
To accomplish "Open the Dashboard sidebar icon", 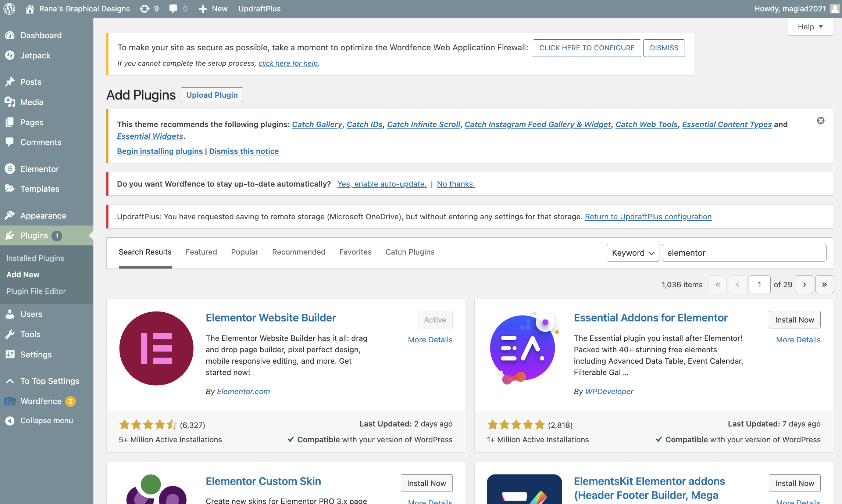I will tap(10, 35).
